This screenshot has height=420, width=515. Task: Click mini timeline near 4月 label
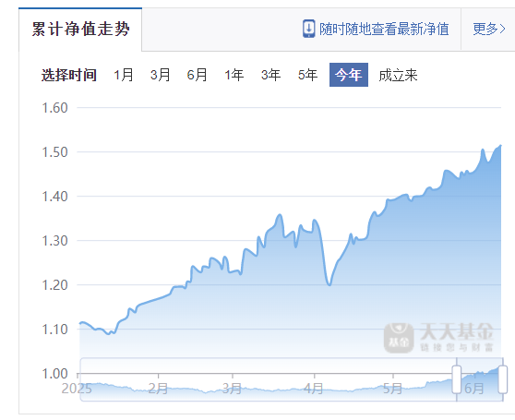314,389
